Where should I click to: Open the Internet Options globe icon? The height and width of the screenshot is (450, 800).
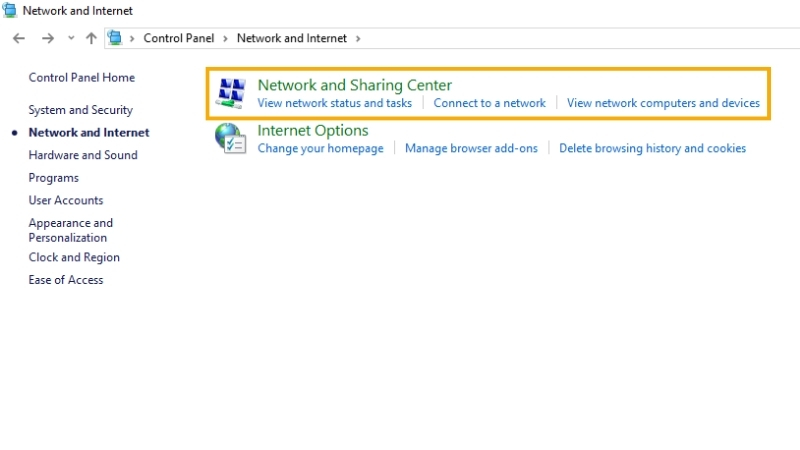tap(231, 138)
